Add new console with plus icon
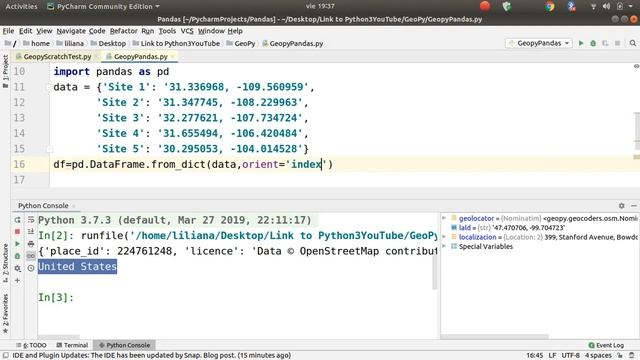The image size is (640, 360). (x=18, y=280)
